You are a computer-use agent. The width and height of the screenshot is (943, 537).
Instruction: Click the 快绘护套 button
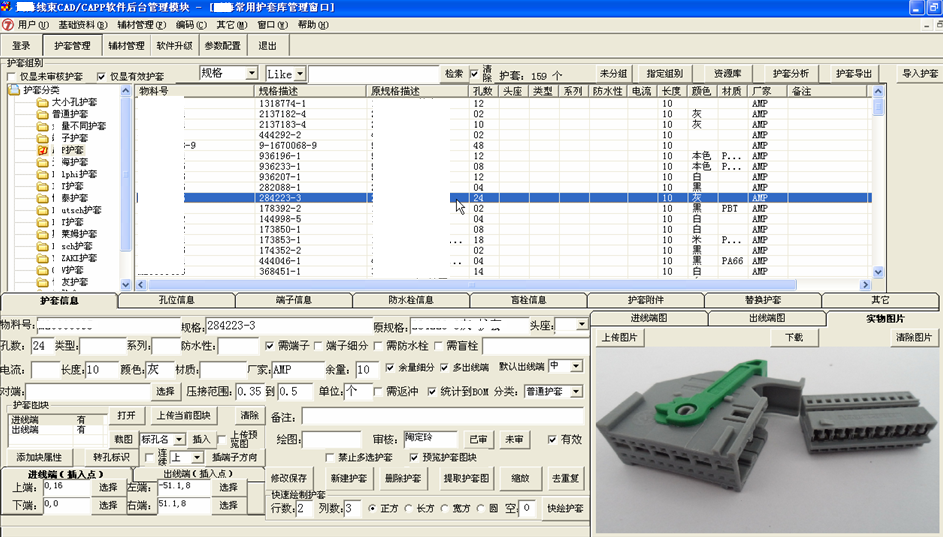[565, 509]
